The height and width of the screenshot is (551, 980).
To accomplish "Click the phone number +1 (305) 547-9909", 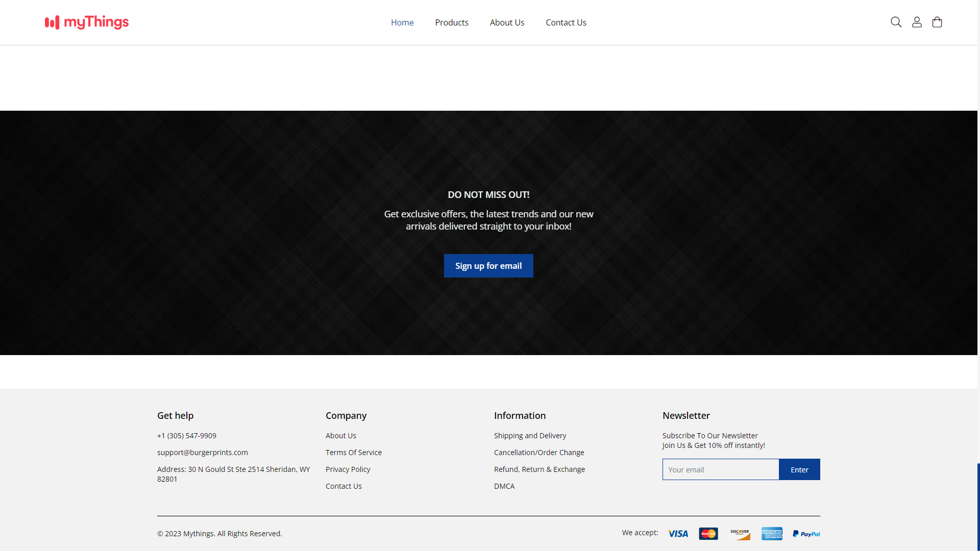I will pyautogui.click(x=187, y=436).
